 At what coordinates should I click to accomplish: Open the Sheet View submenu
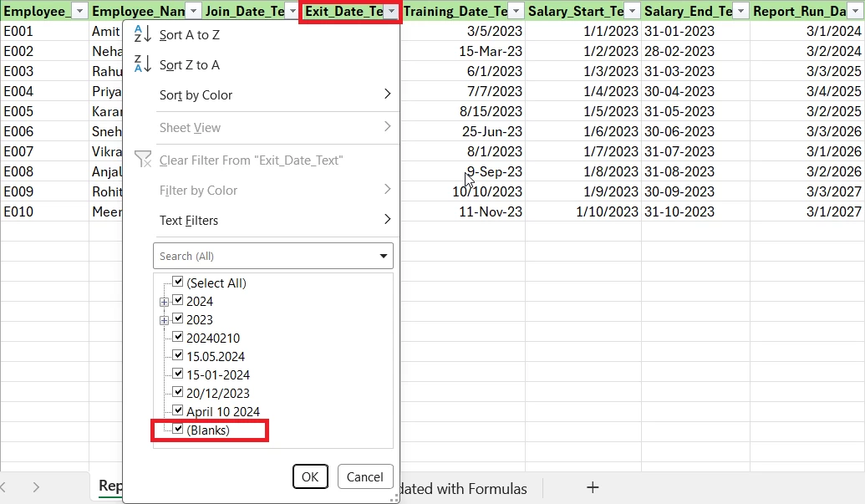click(262, 127)
